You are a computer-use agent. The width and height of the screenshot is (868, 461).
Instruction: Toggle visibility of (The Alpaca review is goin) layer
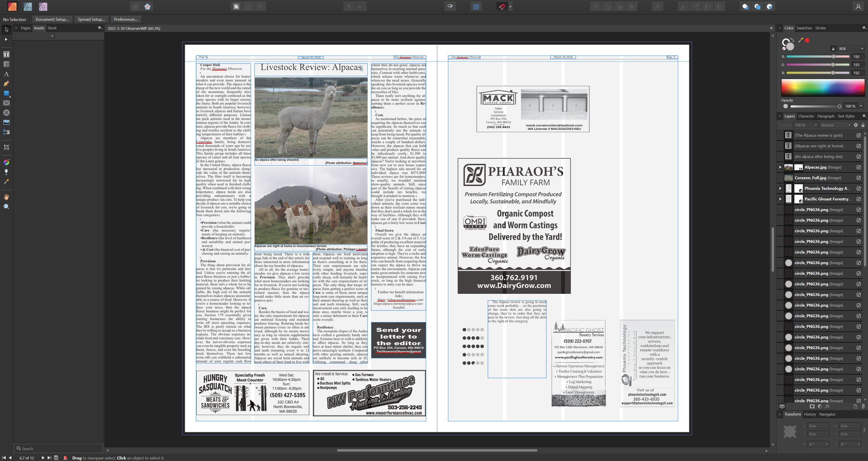tap(859, 135)
